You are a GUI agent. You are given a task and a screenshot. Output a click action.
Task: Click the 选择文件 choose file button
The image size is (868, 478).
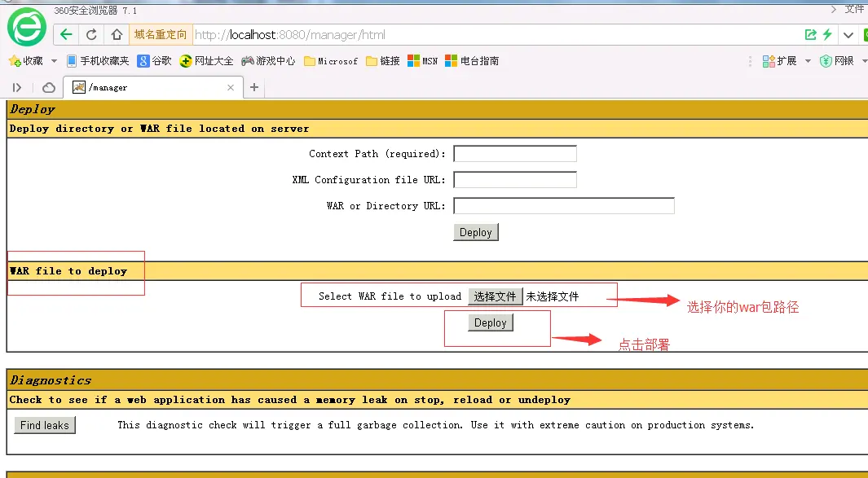coord(495,296)
